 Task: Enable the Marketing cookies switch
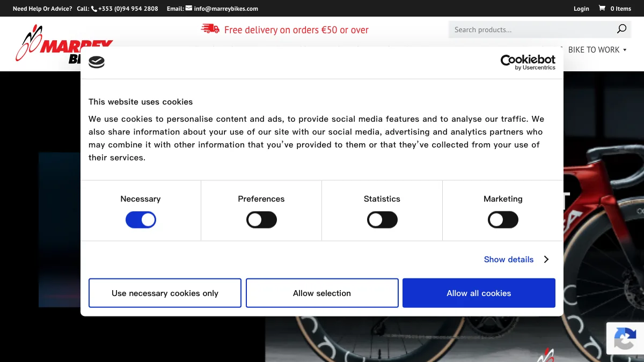click(503, 220)
